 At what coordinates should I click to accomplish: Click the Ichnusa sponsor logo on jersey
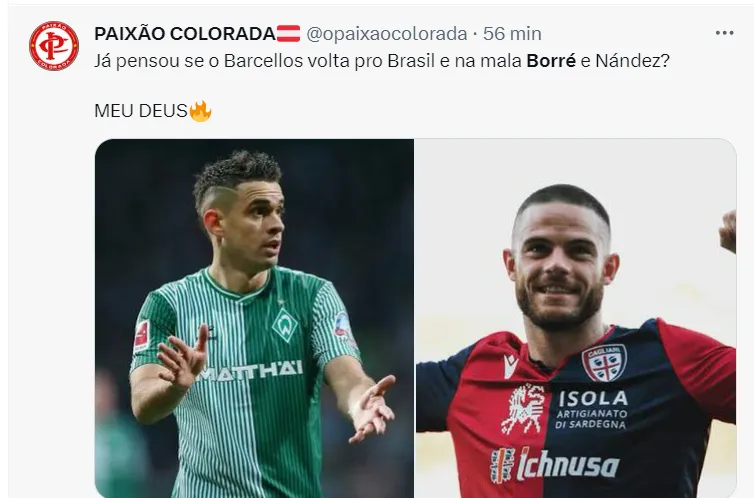(x=554, y=465)
